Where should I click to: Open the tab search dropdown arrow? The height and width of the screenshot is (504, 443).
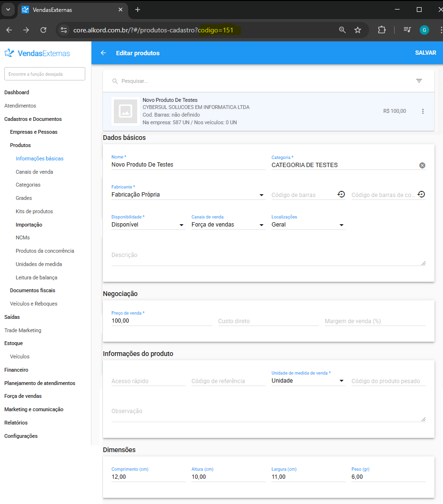8,10
